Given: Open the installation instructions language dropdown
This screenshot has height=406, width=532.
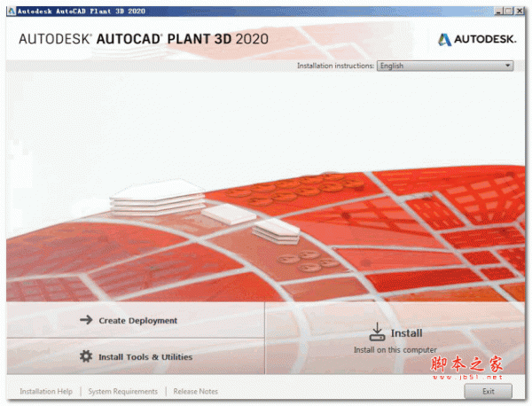Looking at the screenshot, I should click(445, 66).
